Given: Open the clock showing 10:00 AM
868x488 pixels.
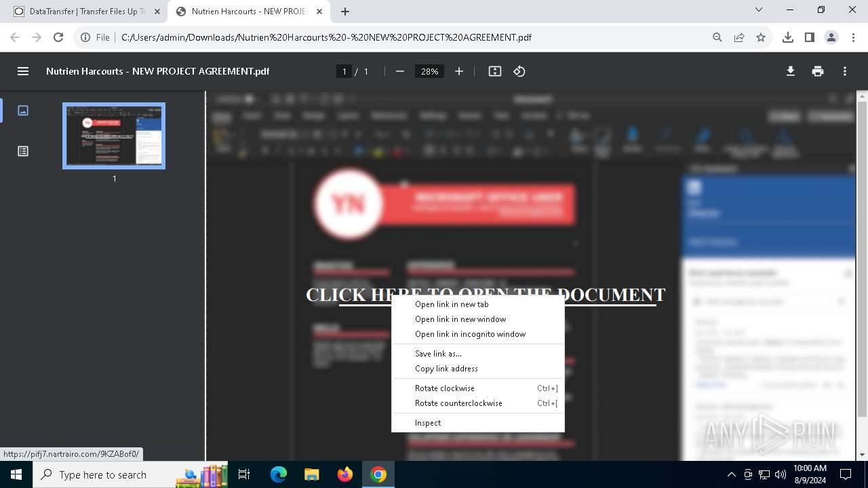Looking at the screenshot, I should point(810,474).
